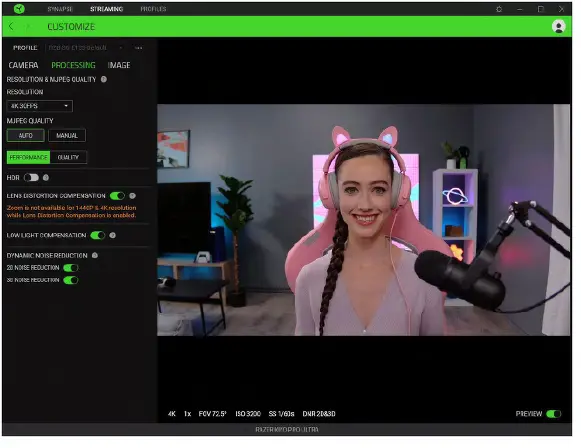Open the settings gear icon
The height and width of the screenshot is (448, 581).
click(499, 9)
